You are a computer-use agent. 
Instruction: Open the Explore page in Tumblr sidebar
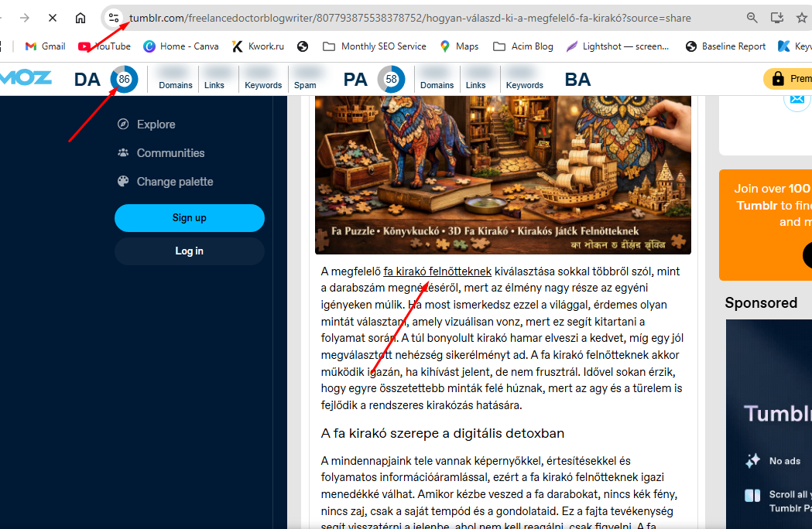(156, 125)
